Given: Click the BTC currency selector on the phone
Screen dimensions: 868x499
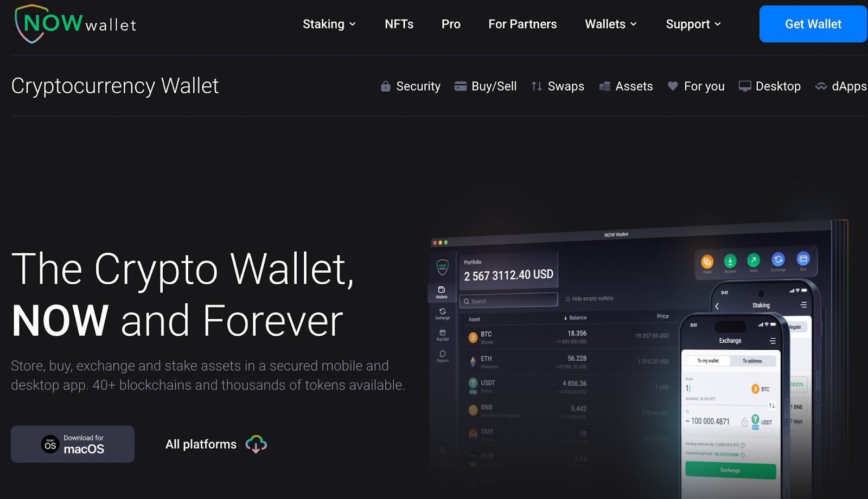Looking at the screenshot, I should point(760,389).
